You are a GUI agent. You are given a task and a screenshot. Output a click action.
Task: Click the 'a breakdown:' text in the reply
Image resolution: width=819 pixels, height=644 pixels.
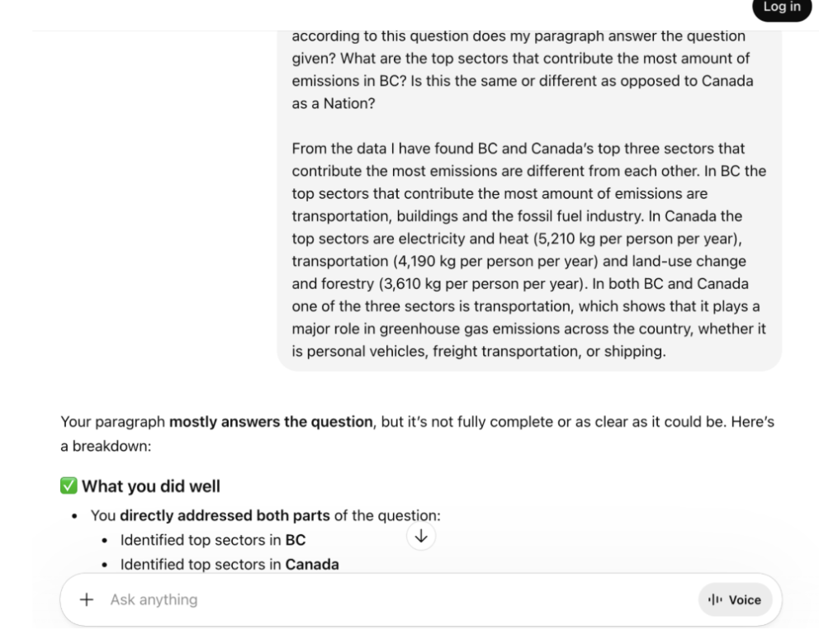[x=106, y=447]
